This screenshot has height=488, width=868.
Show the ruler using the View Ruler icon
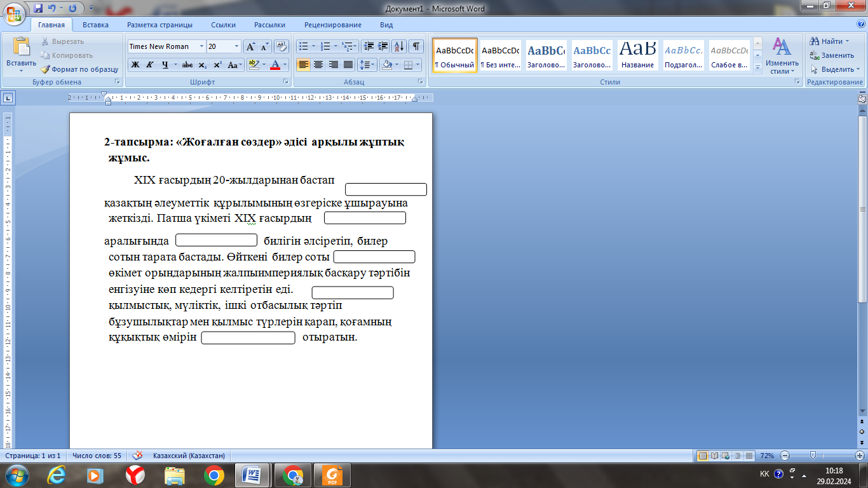pos(862,99)
